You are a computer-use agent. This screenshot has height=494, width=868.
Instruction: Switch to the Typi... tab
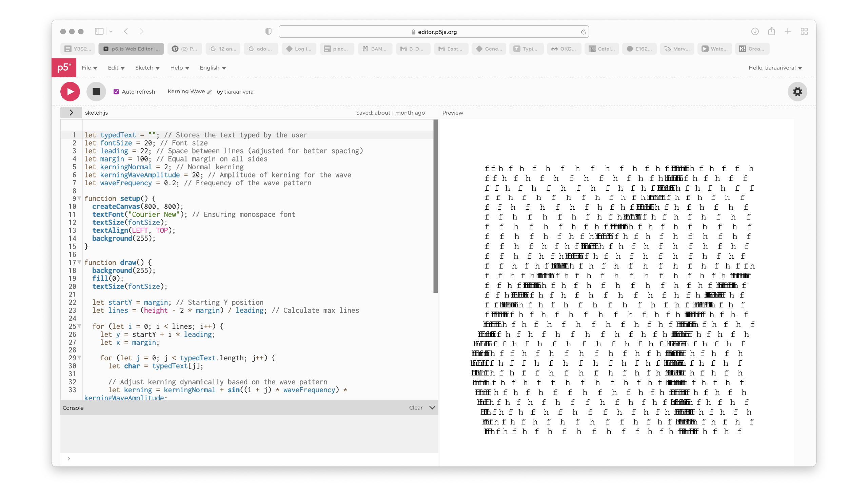coord(527,49)
